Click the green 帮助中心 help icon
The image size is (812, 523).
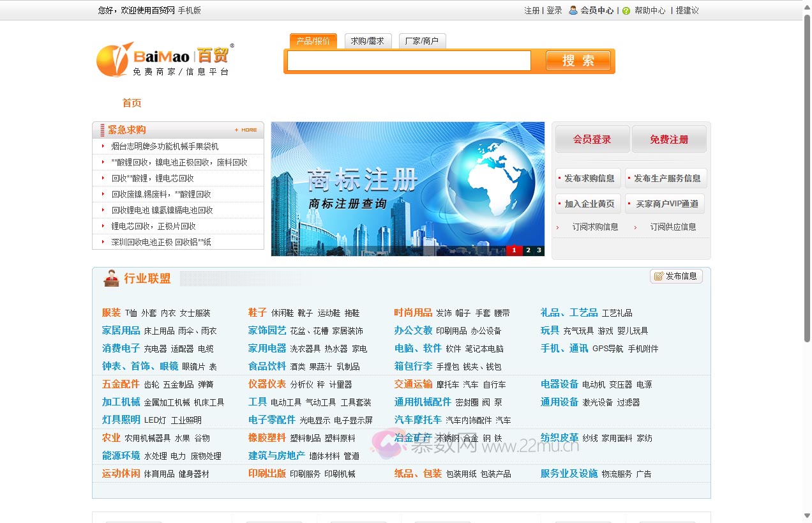[626, 11]
